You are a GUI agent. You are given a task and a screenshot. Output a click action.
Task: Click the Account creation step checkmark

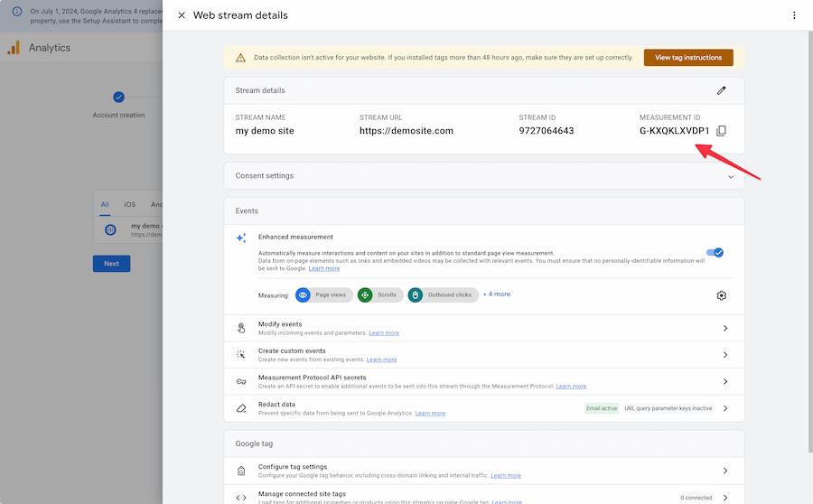pyautogui.click(x=118, y=97)
